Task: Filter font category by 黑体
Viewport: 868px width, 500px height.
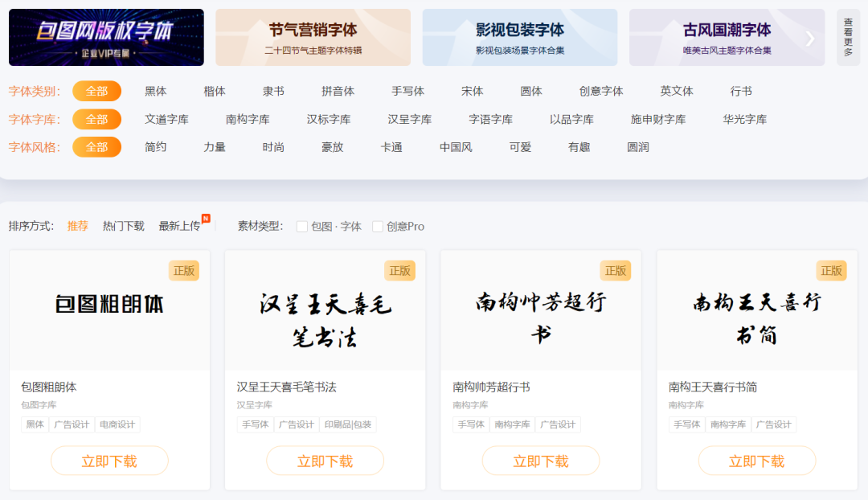Action: click(156, 92)
